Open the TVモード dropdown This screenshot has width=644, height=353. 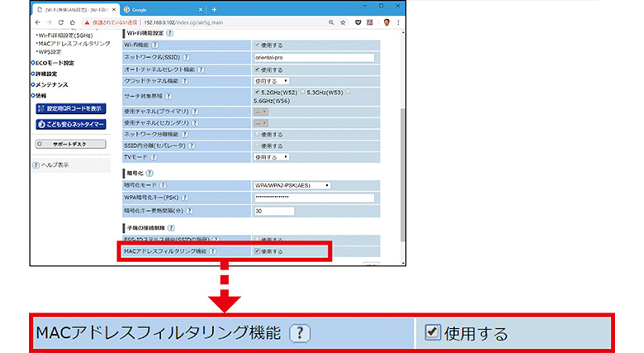(x=271, y=156)
